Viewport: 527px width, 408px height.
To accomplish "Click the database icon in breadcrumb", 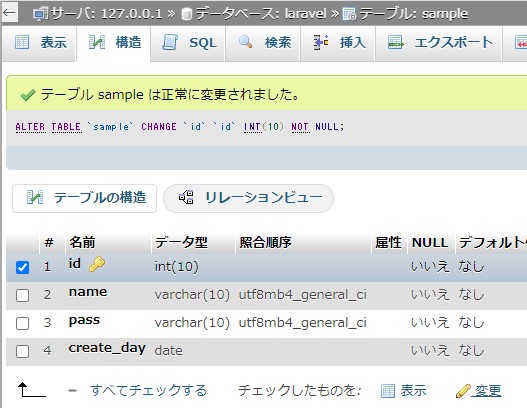I will (x=187, y=14).
